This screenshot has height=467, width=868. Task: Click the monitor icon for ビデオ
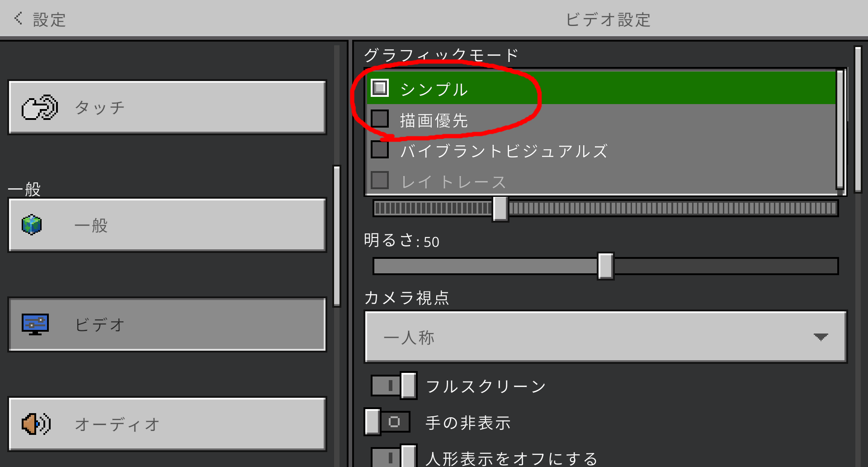(35, 324)
